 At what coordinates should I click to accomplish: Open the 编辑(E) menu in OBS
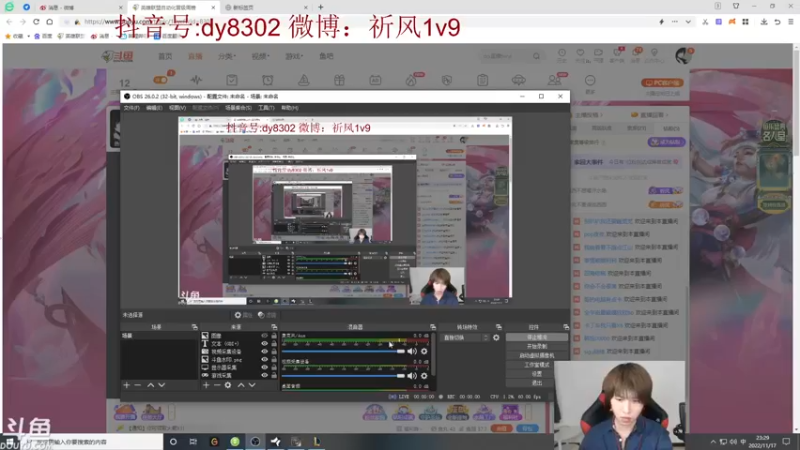154,108
